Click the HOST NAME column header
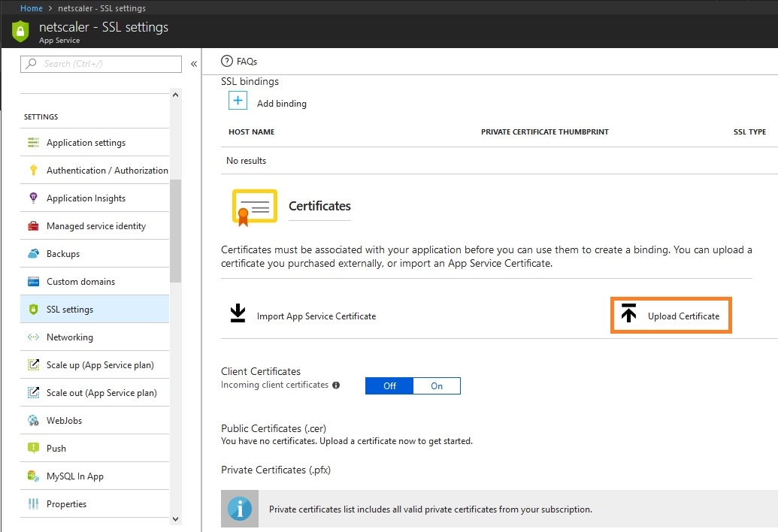This screenshot has height=532, width=778. pyautogui.click(x=252, y=132)
